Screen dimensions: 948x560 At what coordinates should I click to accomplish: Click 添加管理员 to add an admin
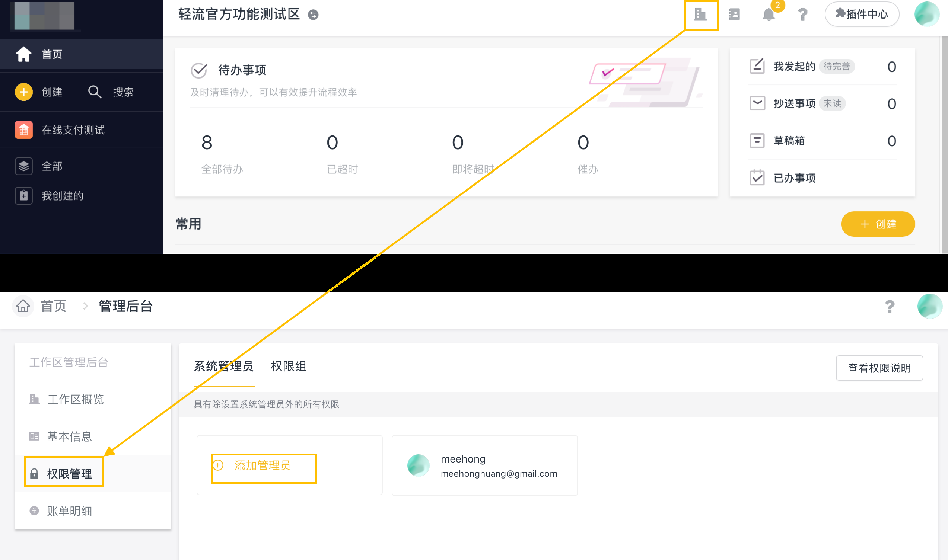(x=263, y=465)
